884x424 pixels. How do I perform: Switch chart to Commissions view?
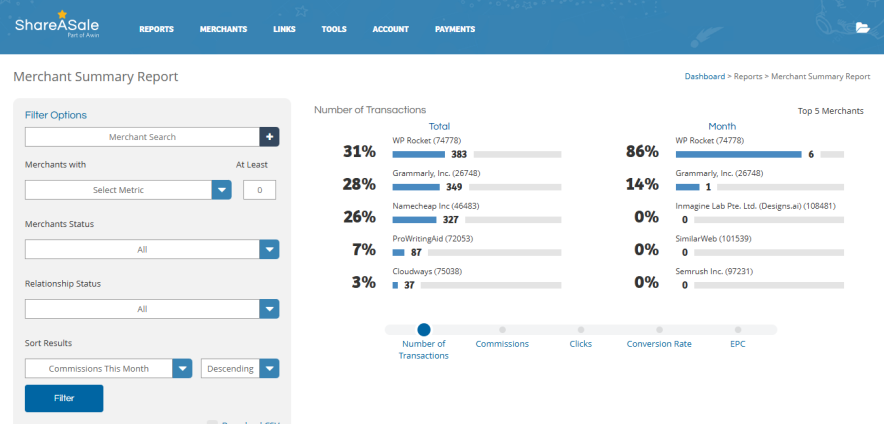502,329
